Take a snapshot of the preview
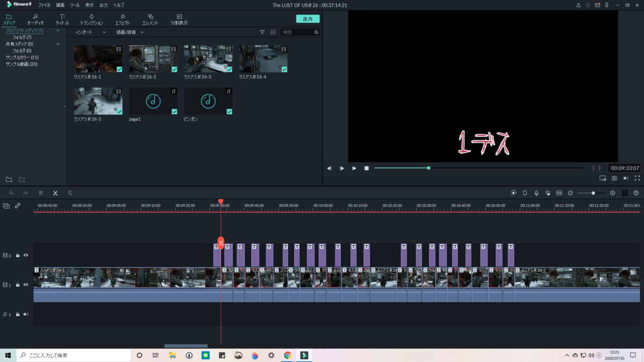Viewport: 644px width, 362px height. (x=614, y=178)
